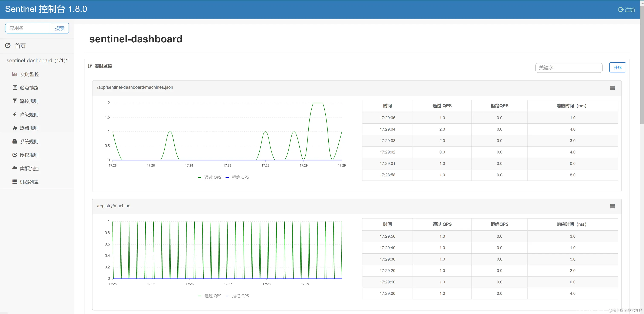Click 注销 to log out
This screenshot has width=644, height=314.
627,10
